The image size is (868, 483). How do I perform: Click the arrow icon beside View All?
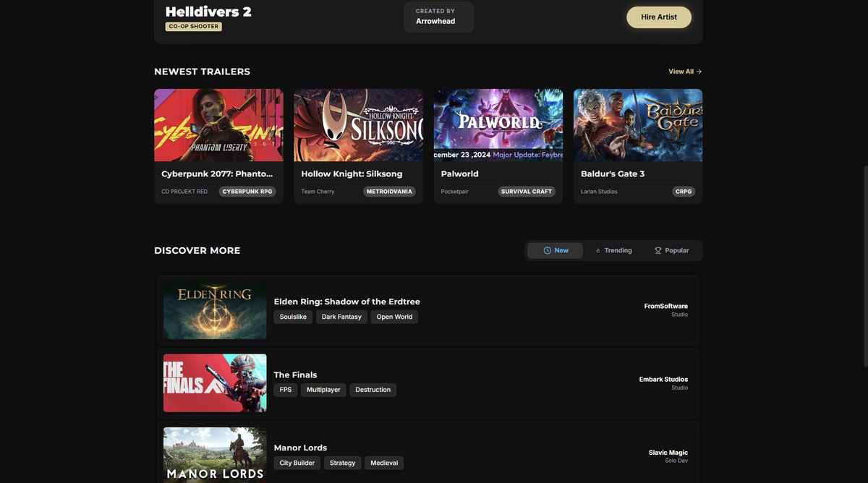(x=699, y=72)
